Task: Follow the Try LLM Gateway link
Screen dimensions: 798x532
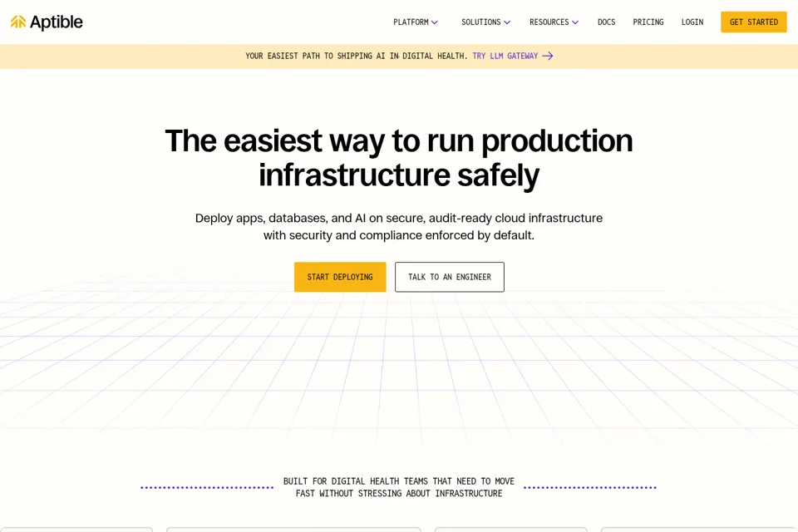Action: [505, 56]
